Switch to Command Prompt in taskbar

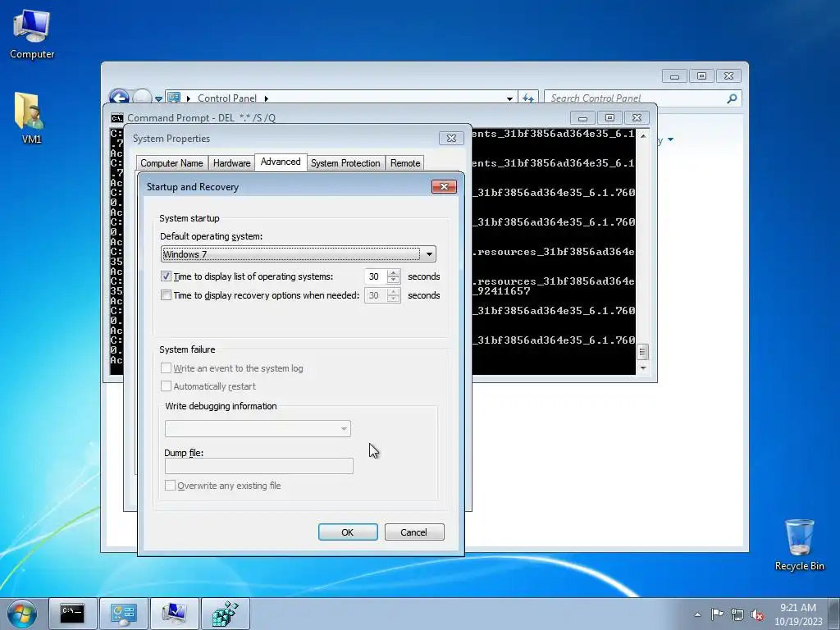click(72, 614)
